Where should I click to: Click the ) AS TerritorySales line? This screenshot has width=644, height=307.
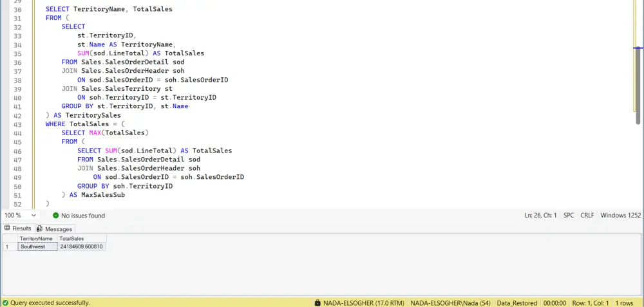(x=83, y=115)
